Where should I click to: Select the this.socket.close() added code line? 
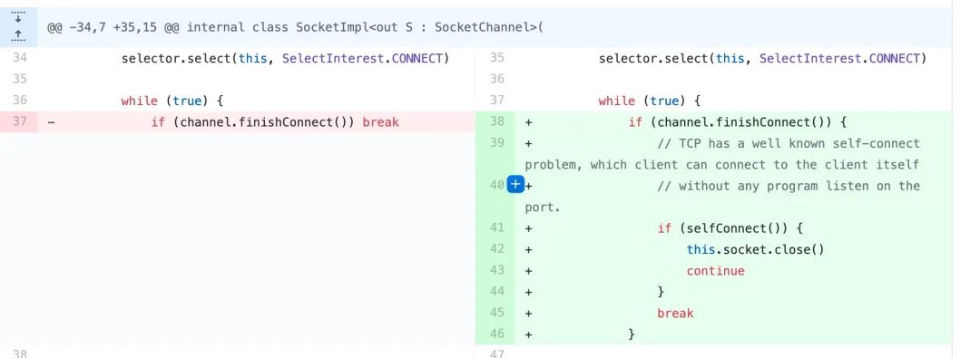point(755,249)
